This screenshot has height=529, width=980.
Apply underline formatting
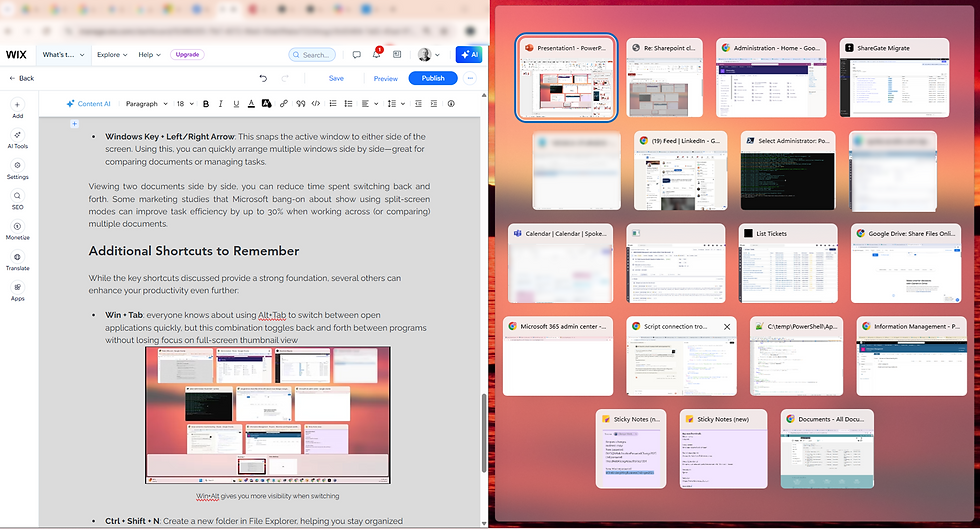point(236,104)
